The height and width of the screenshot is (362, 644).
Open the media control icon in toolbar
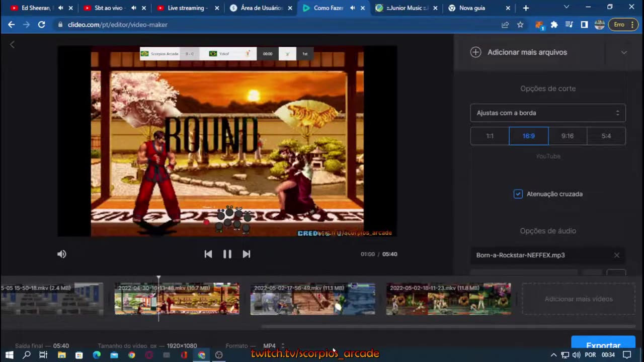[x=569, y=25]
